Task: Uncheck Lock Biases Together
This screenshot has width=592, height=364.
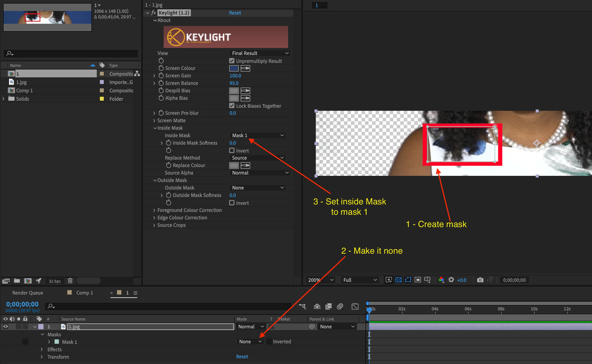Action: click(x=232, y=106)
